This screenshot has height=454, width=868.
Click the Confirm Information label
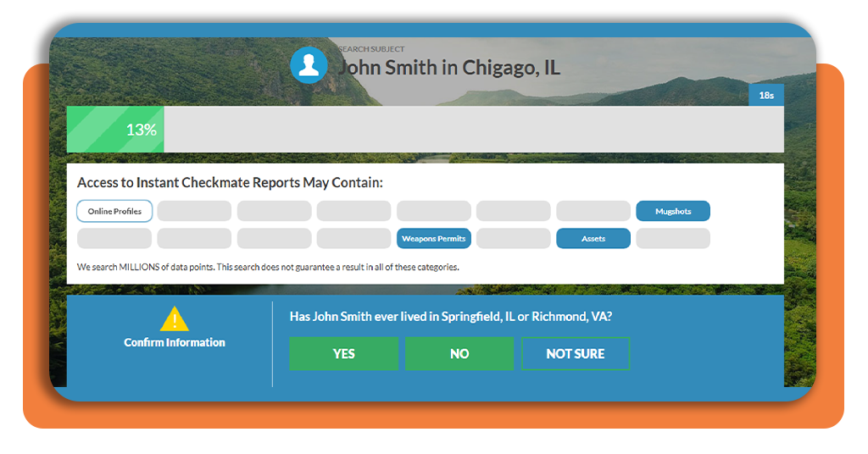click(175, 342)
